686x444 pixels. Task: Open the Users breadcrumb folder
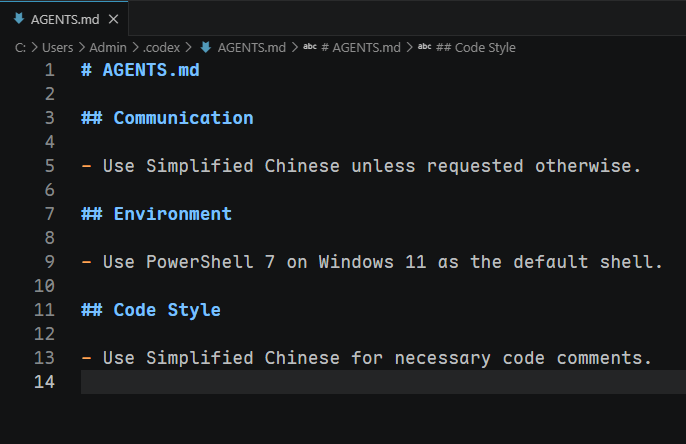pyautogui.click(x=57, y=48)
